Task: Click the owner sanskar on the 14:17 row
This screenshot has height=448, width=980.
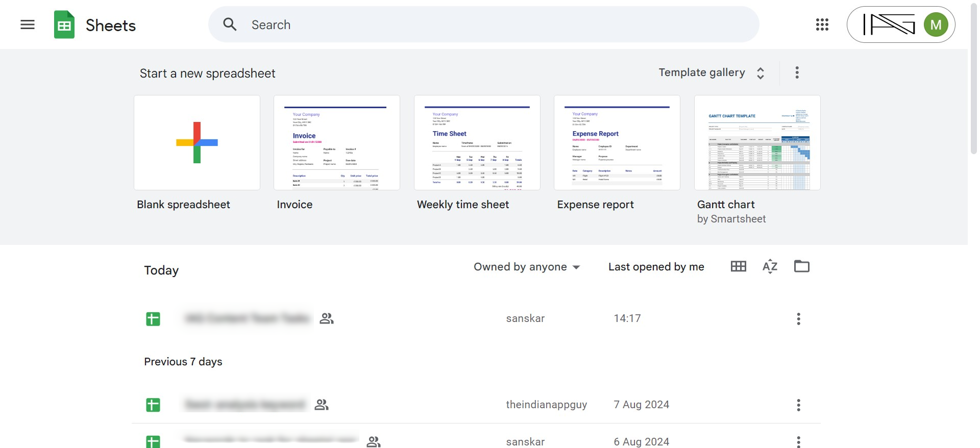Action: click(x=525, y=318)
